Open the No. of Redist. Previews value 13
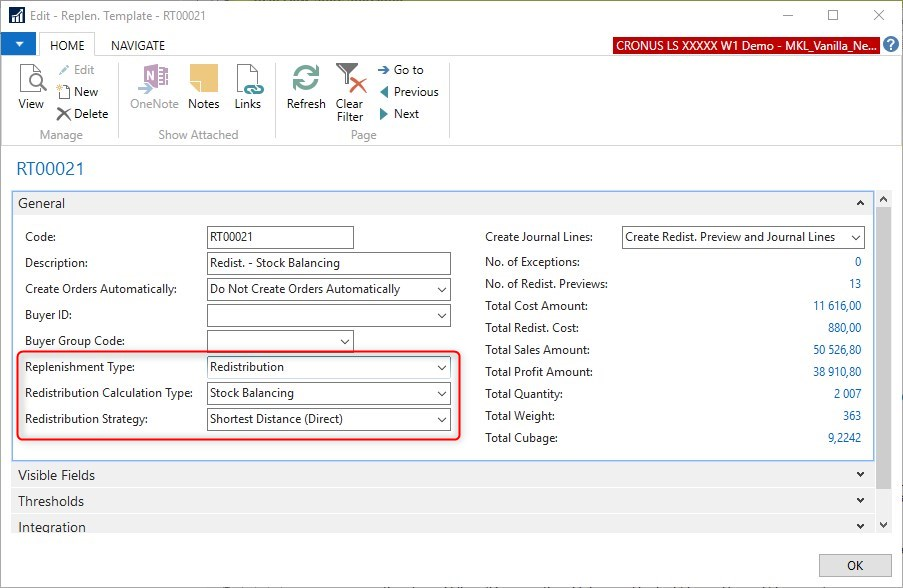This screenshot has width=903, height=588. point(854,284)
